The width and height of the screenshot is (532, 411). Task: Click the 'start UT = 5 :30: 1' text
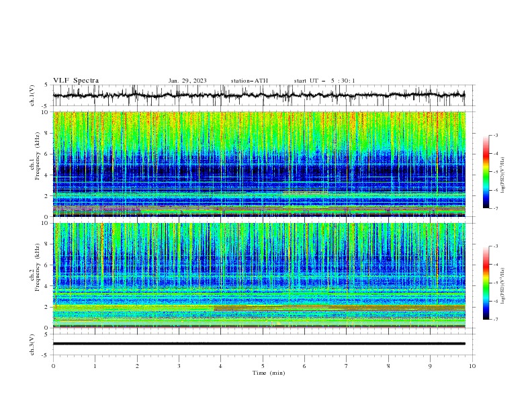[x=324, y=81]
